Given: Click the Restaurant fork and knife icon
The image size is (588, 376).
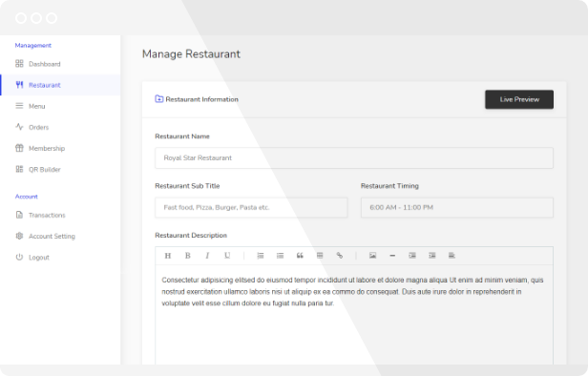Looking at the screenshot, I should click(19, 85).
